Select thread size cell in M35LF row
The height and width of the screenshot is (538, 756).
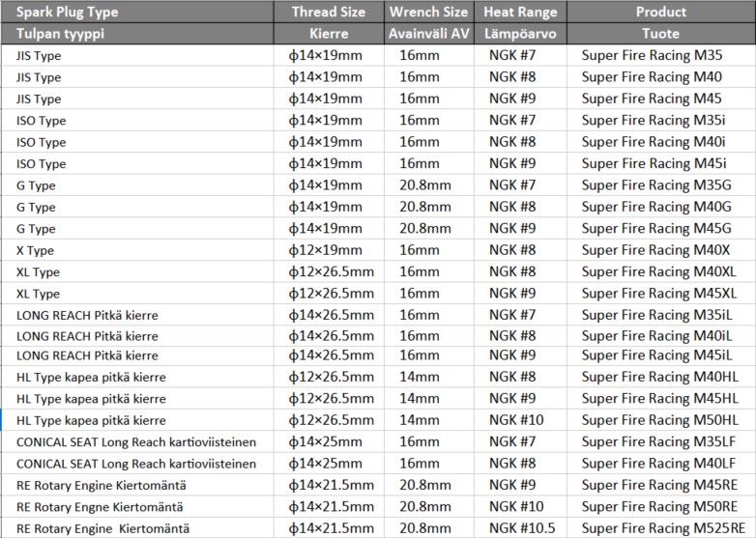coord(329,441)
